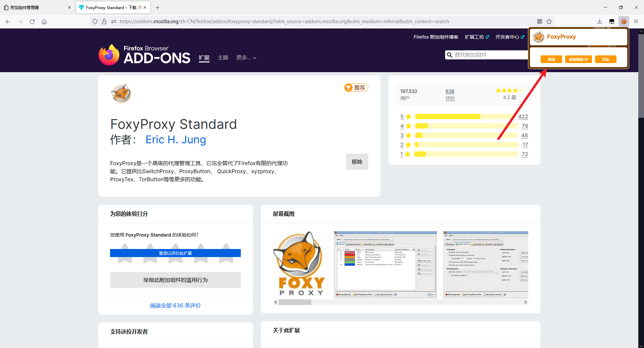644x348 pixels.
Task: Open FoxyProxy 选项 (Options) in the popup
Action: click(x=551, y=59)
